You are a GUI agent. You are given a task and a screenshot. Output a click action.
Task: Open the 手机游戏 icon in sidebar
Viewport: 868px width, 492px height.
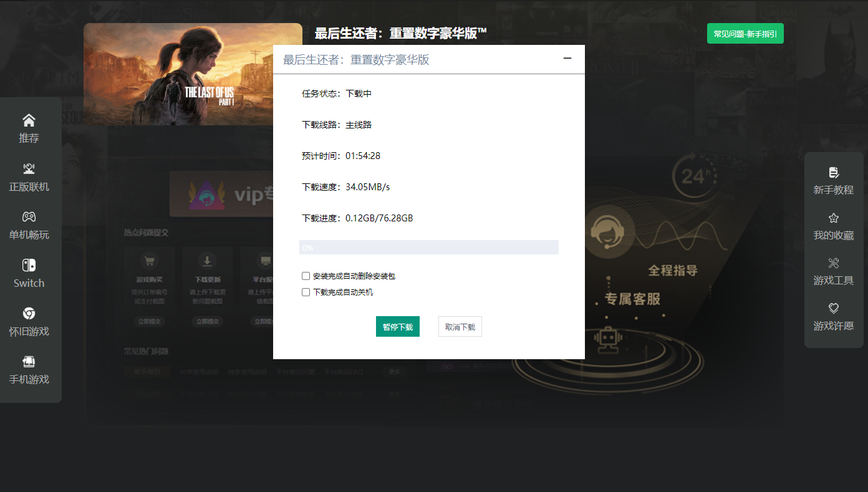pyautogui.click(x=29, y=361)
